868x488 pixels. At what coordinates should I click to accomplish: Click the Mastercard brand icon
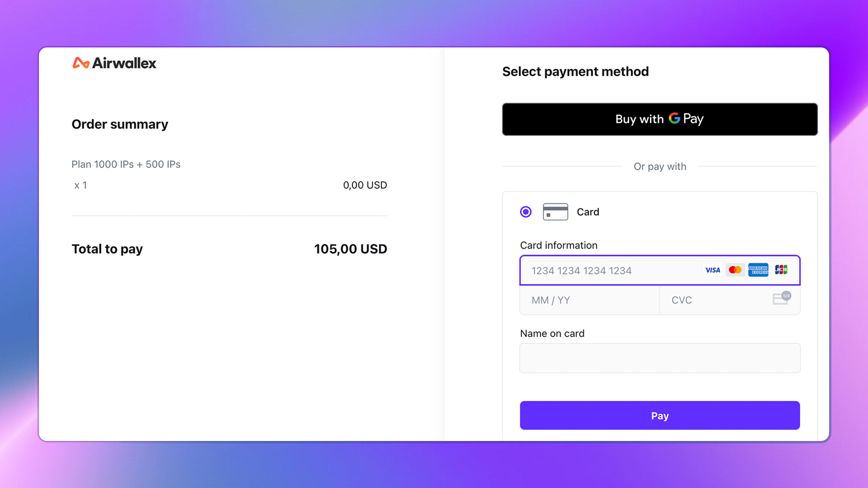pos(735,270)
